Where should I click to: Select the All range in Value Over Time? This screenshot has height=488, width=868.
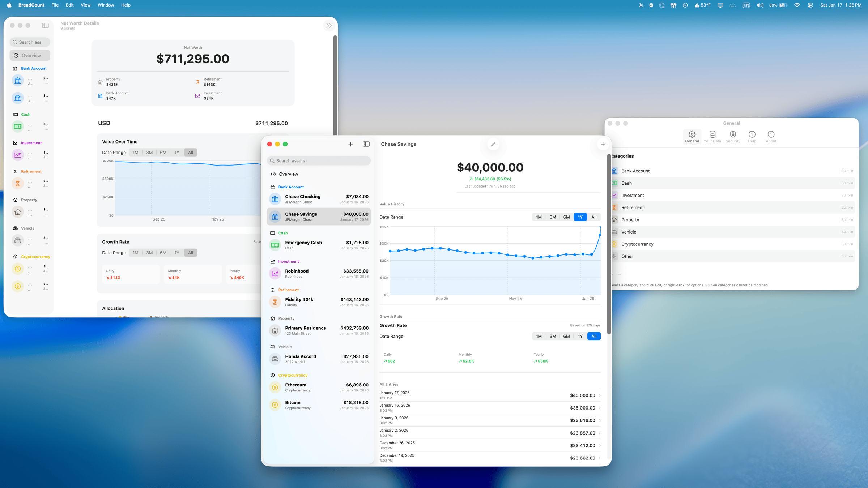pos(190,152)
